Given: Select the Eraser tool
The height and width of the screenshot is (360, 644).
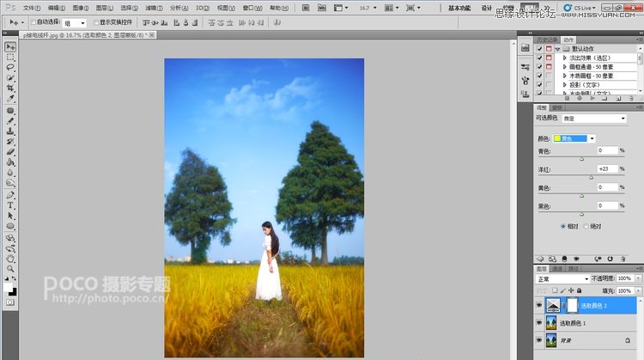Looking at the screenshot, I should tap(10, 152).
